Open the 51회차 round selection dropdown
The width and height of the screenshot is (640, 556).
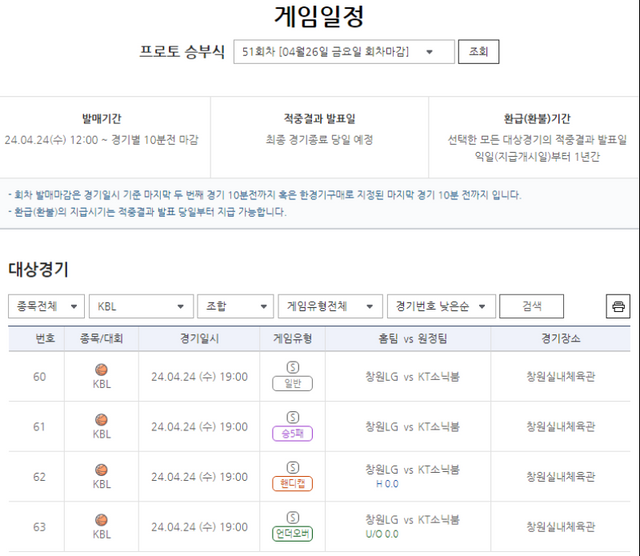point(343,52)
